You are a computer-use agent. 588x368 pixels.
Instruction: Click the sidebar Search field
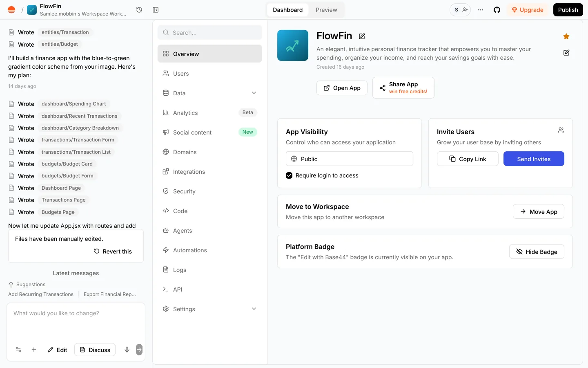coord(210,33)
